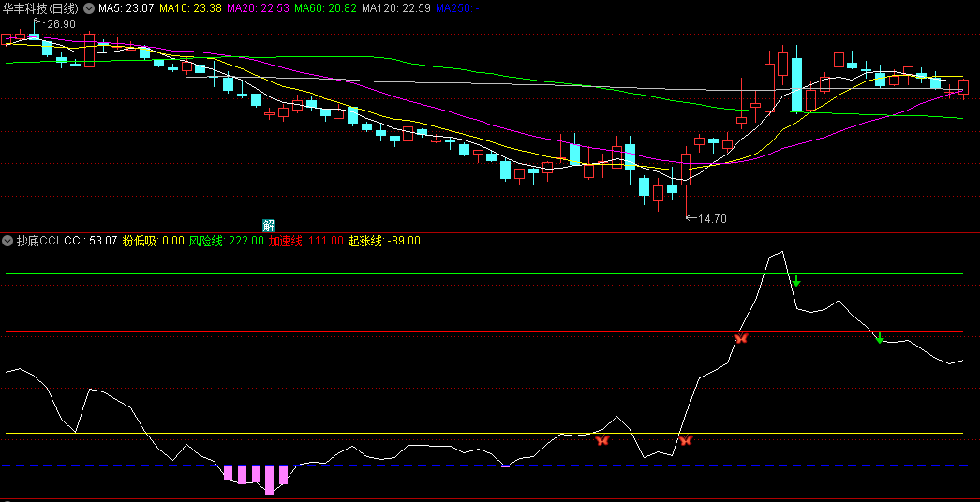This screenshot has width=980, height=502.
Task: Click the MA120: 22.59 label
Action: (396, 8)
